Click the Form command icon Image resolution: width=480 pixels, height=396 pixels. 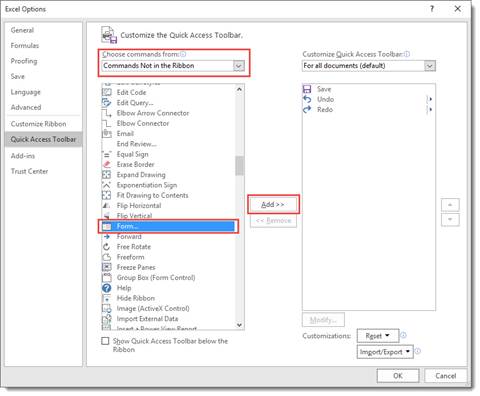point(107,226)
